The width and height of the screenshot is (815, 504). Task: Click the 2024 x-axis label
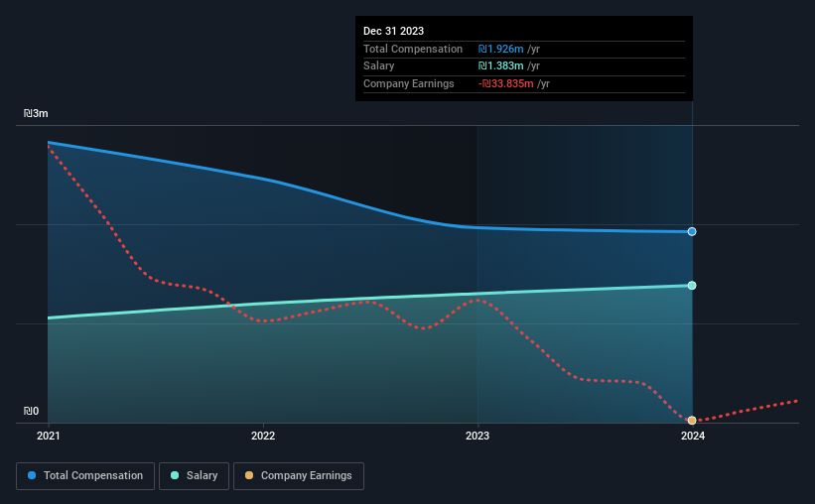click(693, 436)
